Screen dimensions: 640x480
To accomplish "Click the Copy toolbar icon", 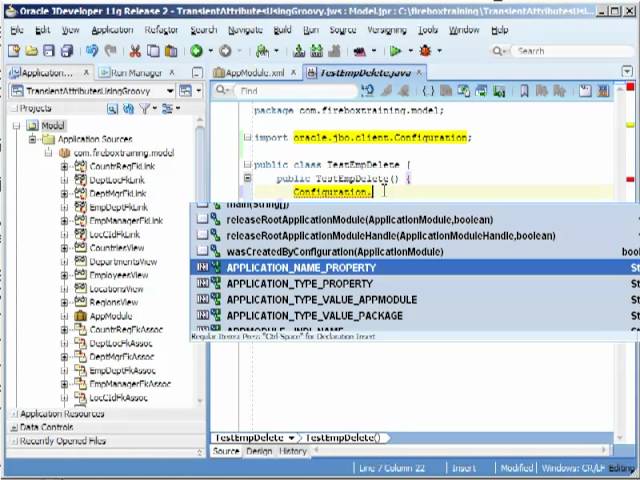I will click(x=153, y=51).
